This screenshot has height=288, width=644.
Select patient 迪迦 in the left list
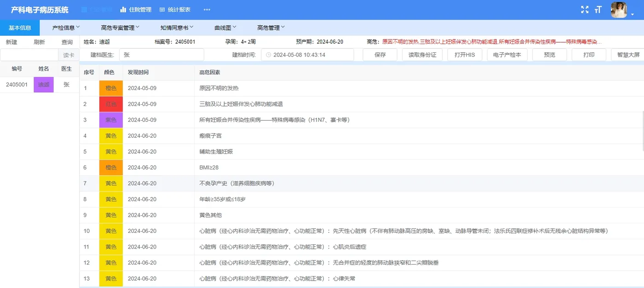(43, 85)
